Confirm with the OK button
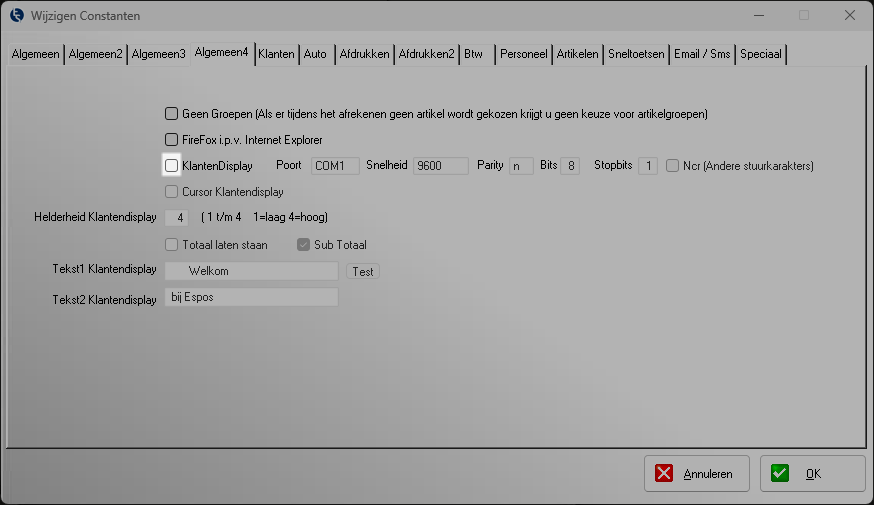Image resolution: width=874 pixels, height=505 pixels. [x=812, y=474]
